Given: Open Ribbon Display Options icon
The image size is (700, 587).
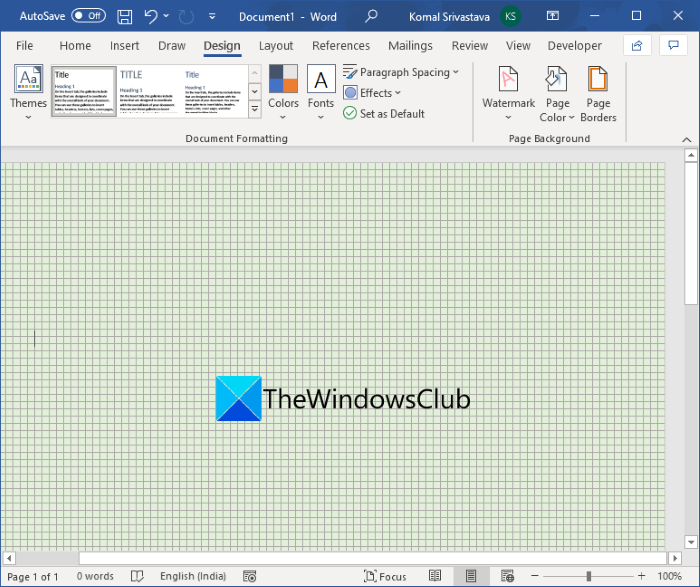Looking at the screenshot, I should coord(553,16).
